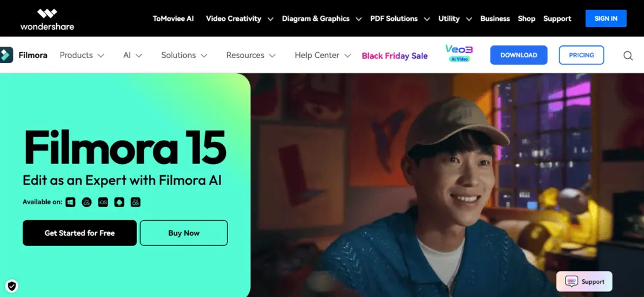644x297 pixels.
Task: Click the Filmora product logo icon
Action: [6, 55]
